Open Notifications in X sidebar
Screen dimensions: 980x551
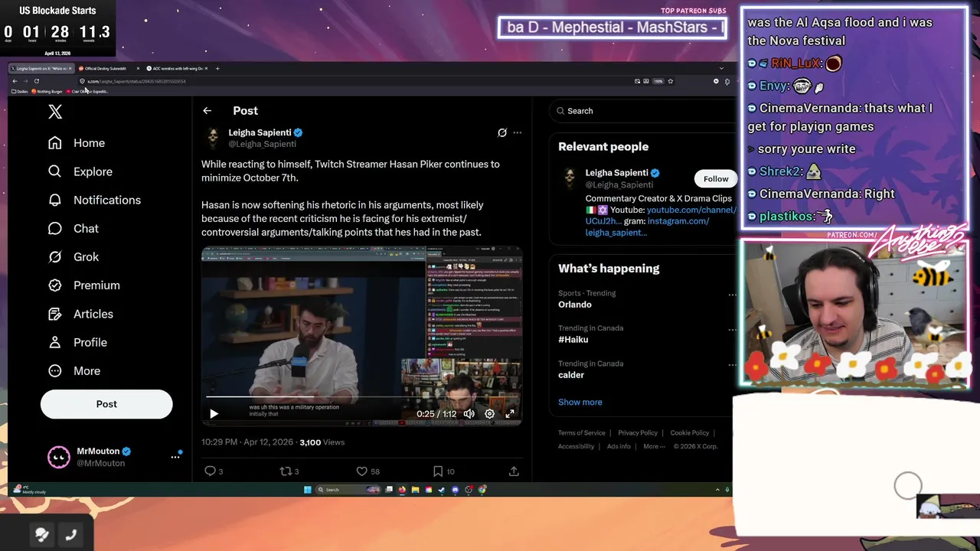(x=95, y=200)
